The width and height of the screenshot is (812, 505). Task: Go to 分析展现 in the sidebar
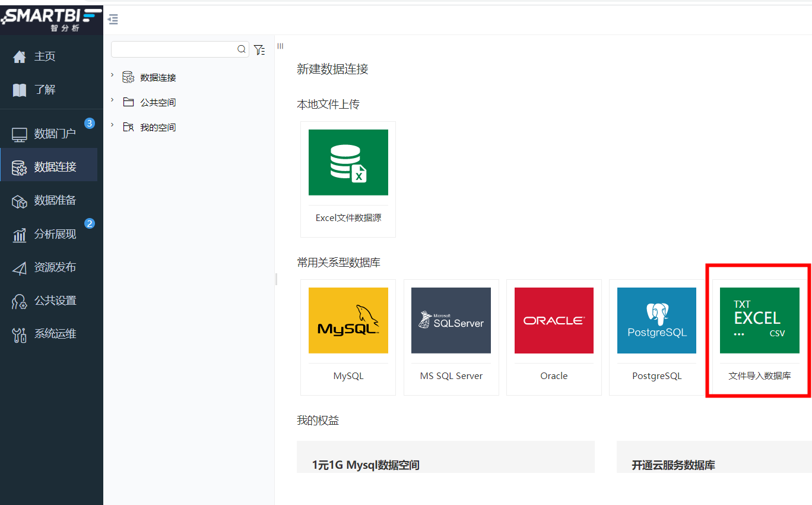pos(55,235)
